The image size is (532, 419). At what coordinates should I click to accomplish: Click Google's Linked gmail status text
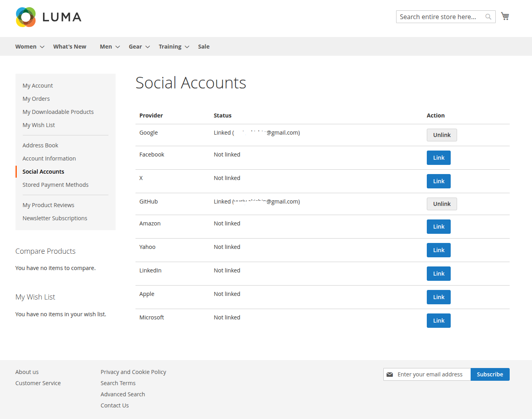tap(257, 133)
